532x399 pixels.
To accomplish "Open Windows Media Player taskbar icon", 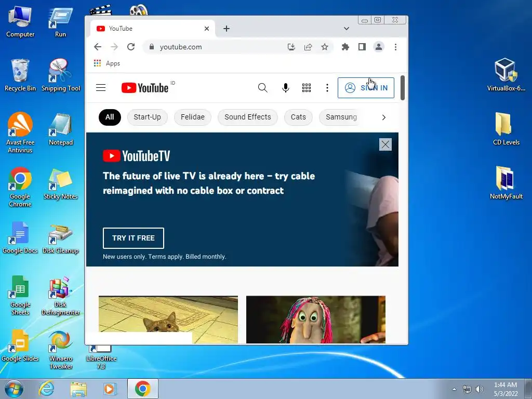I will pos(110,389).
